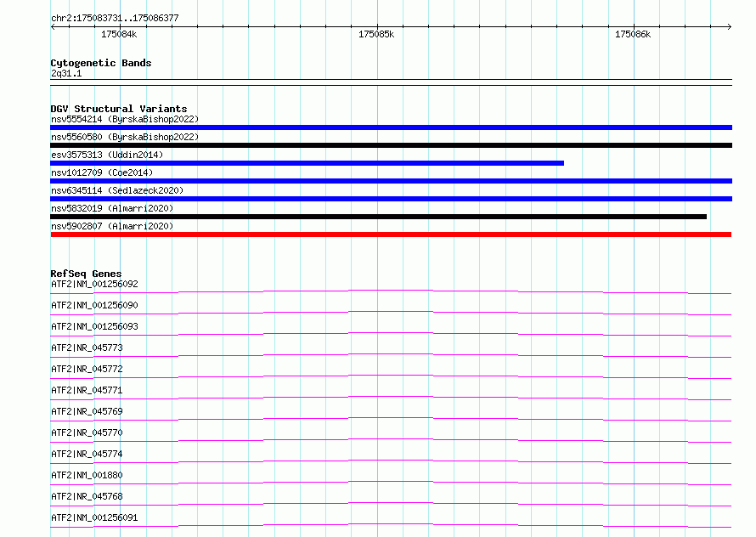
Task: Click the black bar of nsv5560580
Action: tap(391, 145)
